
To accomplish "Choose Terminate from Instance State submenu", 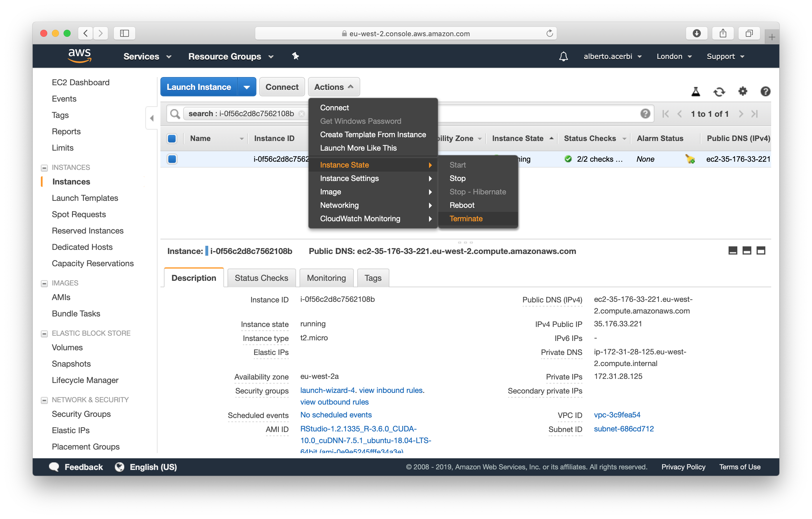I will [478, 219].
